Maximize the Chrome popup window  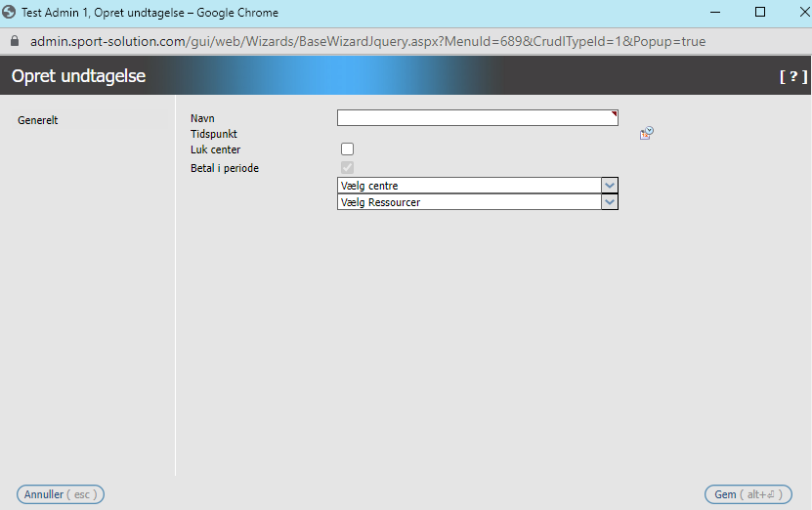click(x=759, y=13)
